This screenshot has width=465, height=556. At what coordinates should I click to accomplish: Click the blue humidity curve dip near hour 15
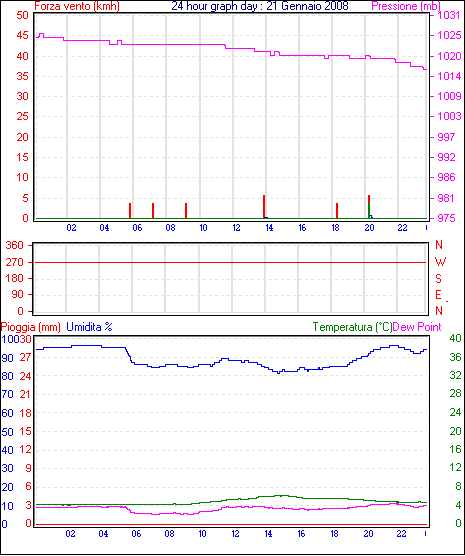(279, 372)
